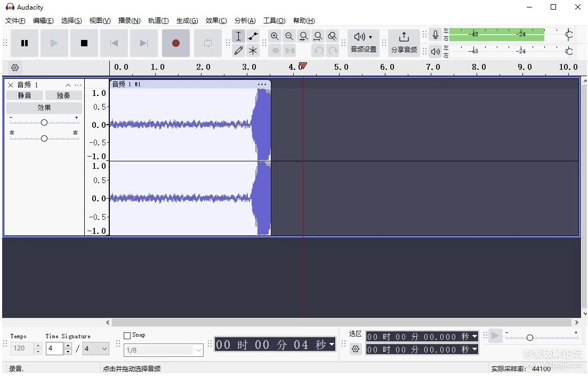Enable solo using the 独奏 button

(63, 95)
